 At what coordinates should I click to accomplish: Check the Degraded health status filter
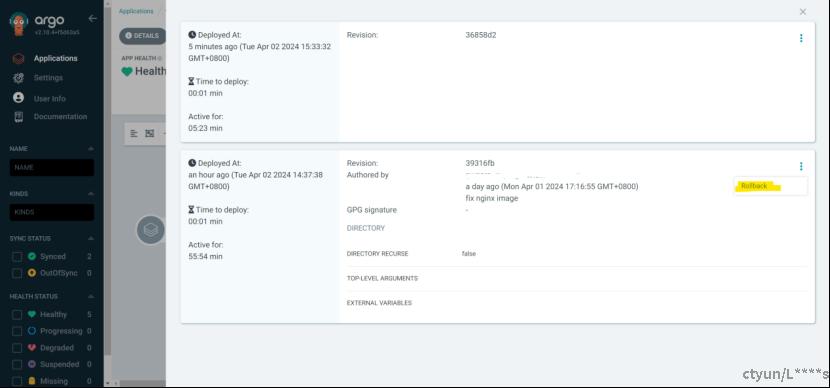17,348
